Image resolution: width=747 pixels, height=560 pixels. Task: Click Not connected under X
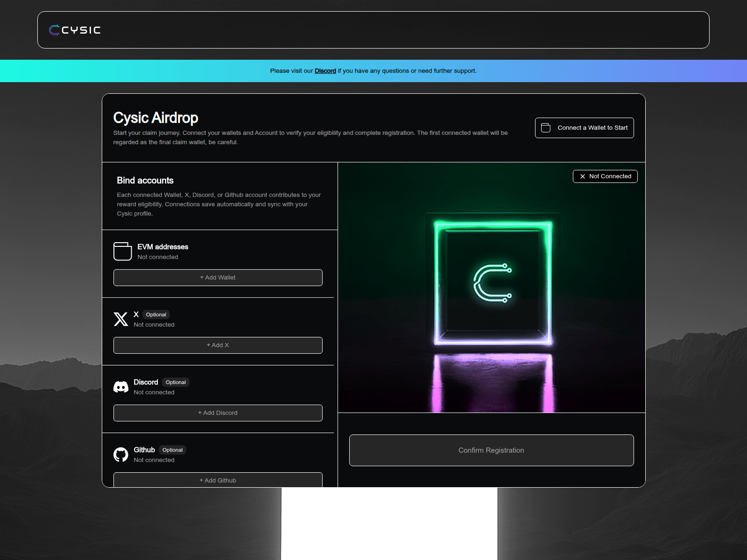pyautogui.click(x=154, y=325)
